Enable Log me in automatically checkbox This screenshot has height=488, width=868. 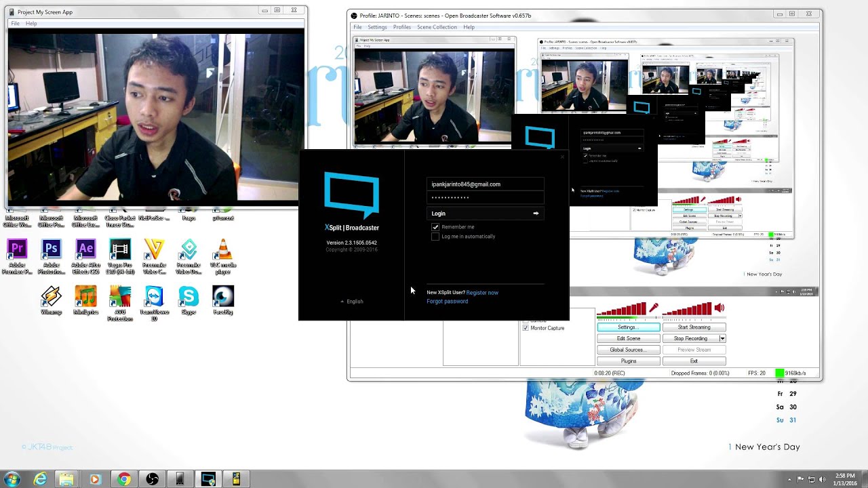(435, 237)
